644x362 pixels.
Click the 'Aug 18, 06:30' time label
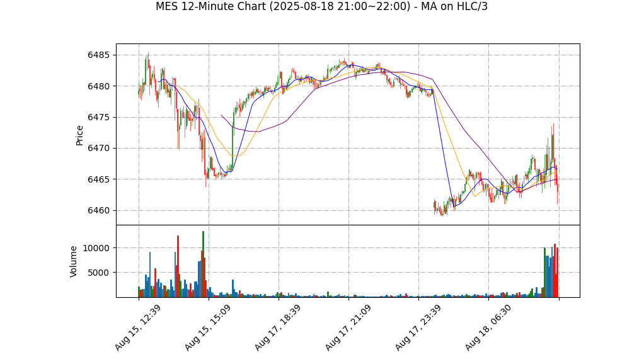click(488, 328)
